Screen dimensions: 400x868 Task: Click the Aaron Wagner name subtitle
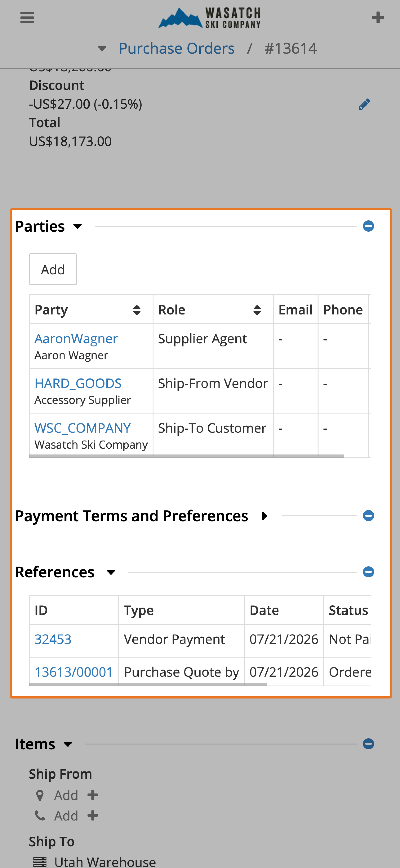click(x=71, y=355)
